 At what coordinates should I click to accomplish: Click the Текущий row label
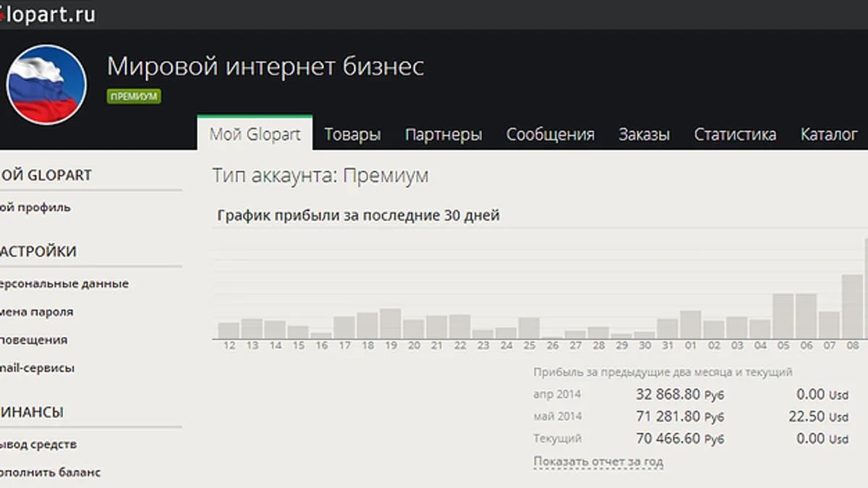click(x=557, y=439)
